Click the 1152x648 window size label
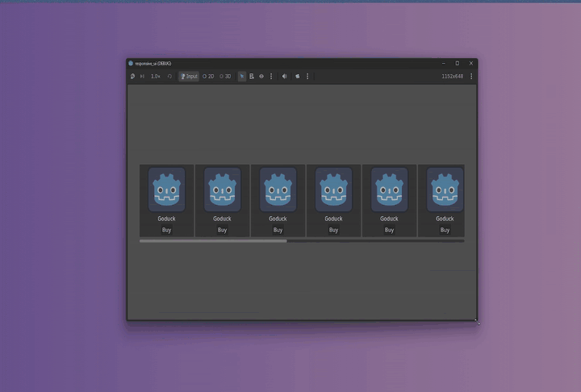Viewport: 581px width, 392px height. click(453, 77)
